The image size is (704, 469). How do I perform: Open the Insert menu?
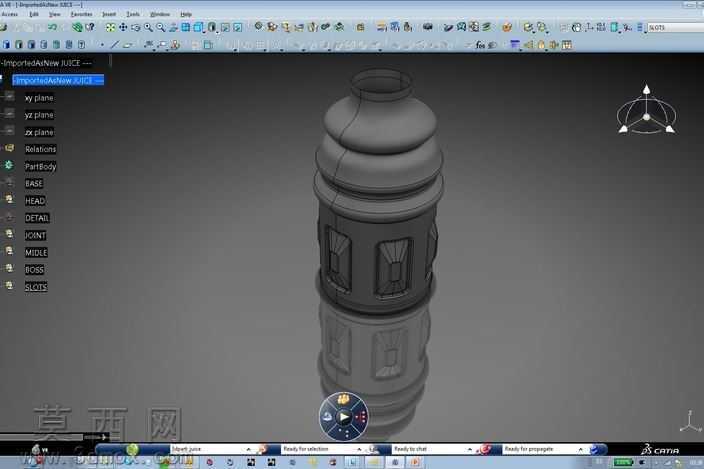(109, 14)
